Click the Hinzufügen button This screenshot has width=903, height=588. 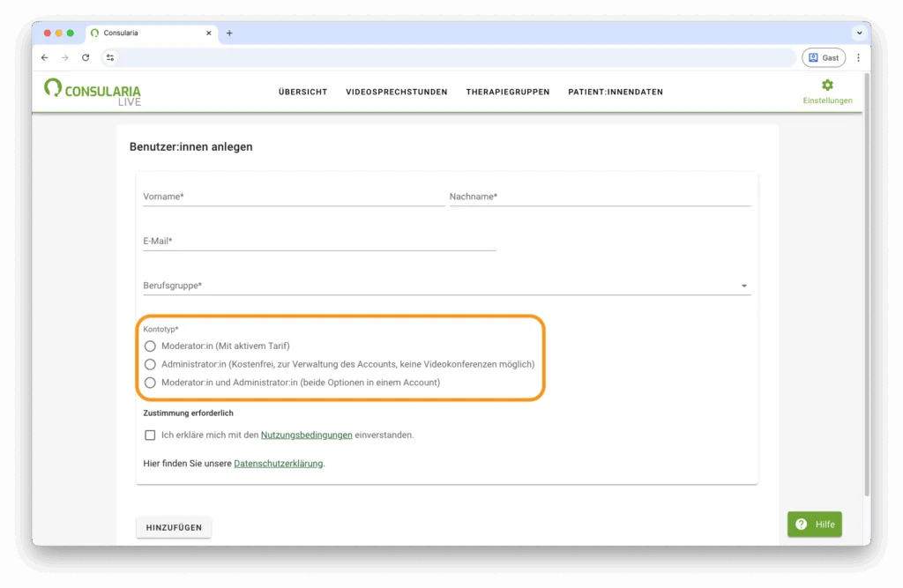174,527
